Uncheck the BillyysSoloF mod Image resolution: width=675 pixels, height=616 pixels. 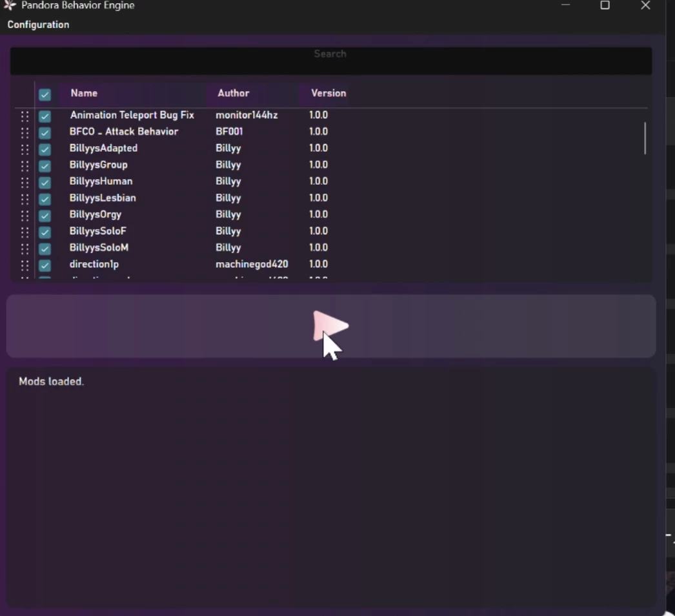coord(45,232)
